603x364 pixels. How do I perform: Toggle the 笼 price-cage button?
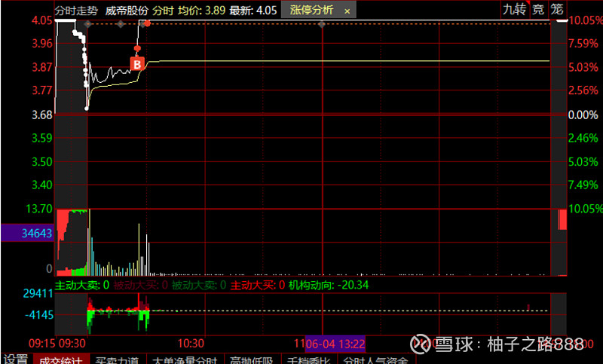[556, 9]
